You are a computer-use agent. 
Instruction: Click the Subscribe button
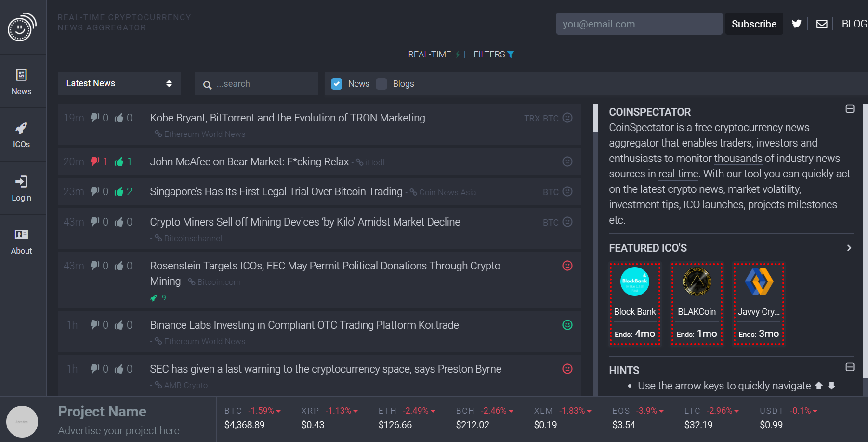[754, 24]
